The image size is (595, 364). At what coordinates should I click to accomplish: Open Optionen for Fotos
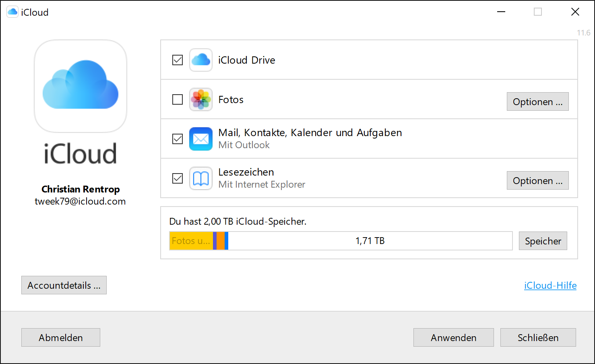(537, 101)
